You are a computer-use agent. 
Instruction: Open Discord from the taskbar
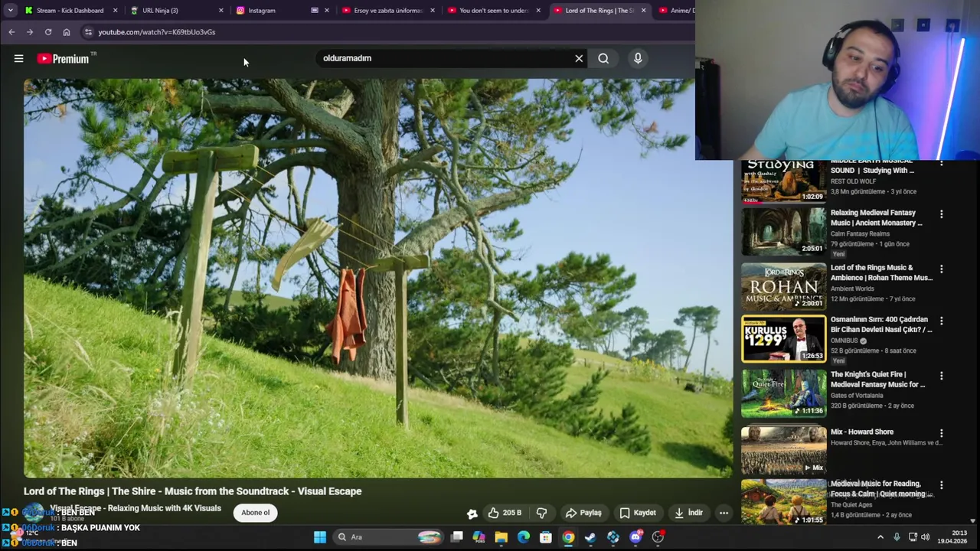coord(635,537)
